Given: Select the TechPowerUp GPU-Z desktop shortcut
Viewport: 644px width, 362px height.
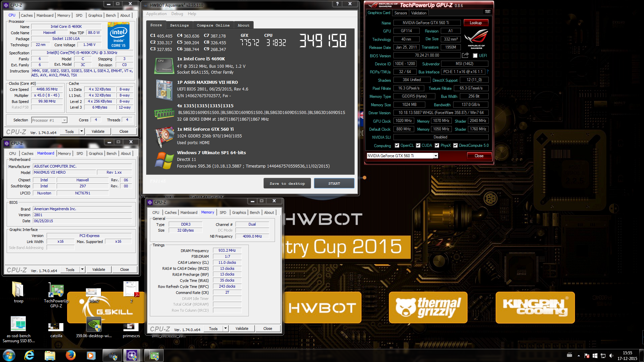Looking at the screenshot, I should (x=56, y=295).
